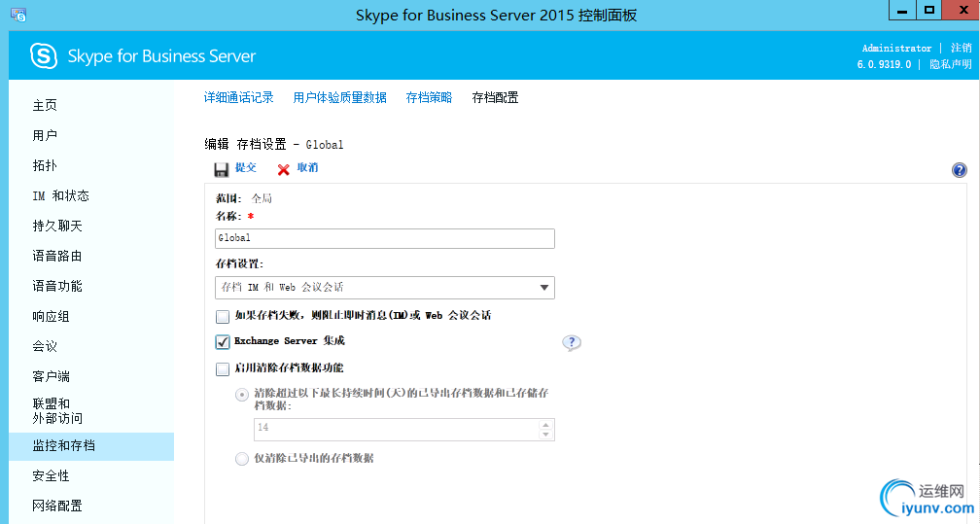Open the Exchange Server integration help bubble
This screenshot has height=524, width=980.
(x=572, y=342)
